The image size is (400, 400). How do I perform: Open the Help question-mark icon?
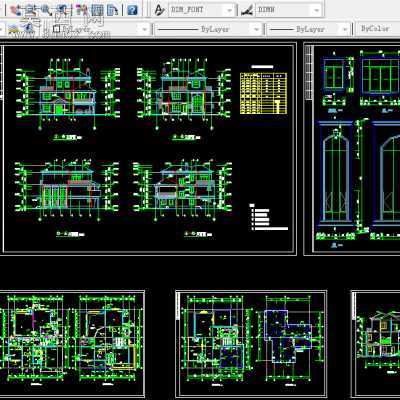click(132, 10)
